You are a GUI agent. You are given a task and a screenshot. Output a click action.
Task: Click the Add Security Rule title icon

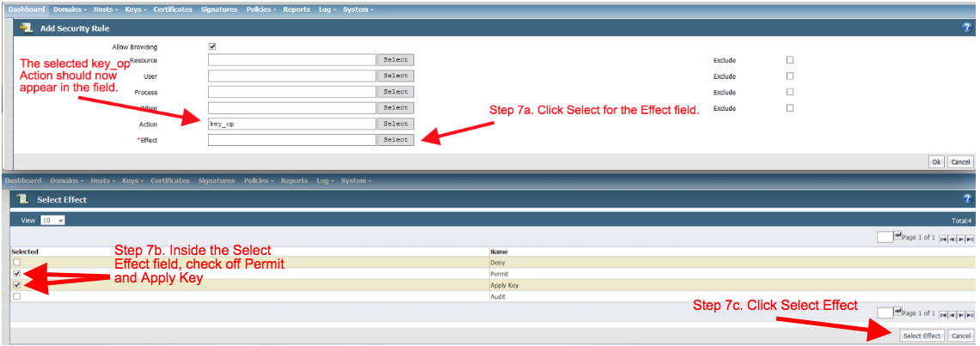[26, 27]
